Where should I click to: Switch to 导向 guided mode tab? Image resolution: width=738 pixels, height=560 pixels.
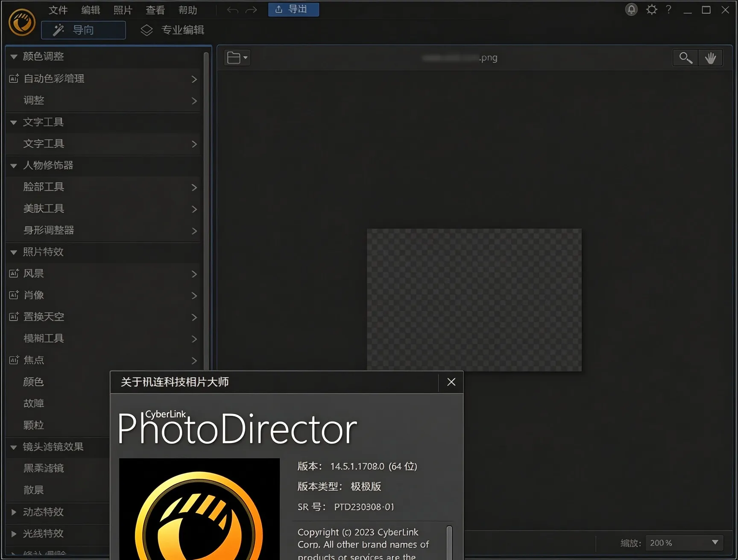(83, 30)
